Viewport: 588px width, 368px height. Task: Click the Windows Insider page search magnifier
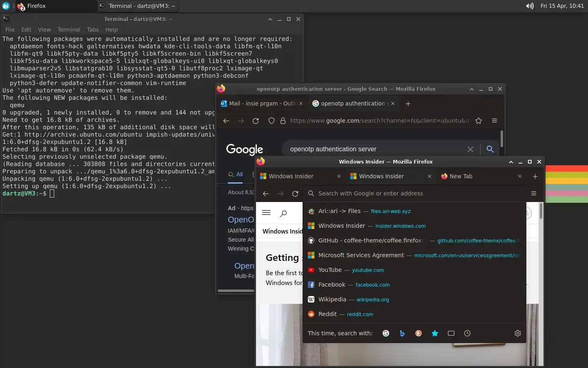[x=283, y=213]
